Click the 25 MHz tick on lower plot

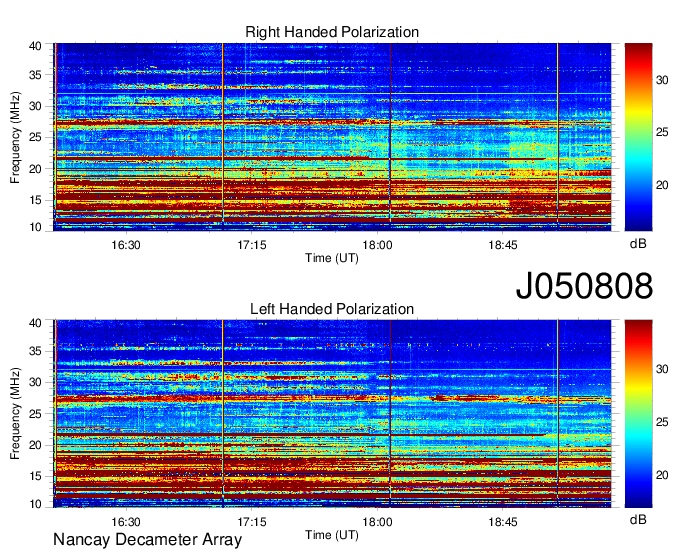point(36,414)
